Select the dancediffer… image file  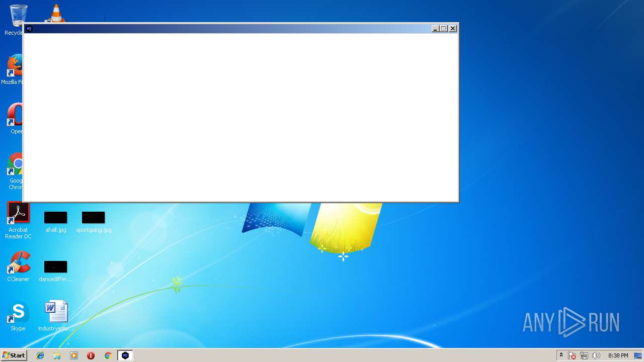click(55, 271)
